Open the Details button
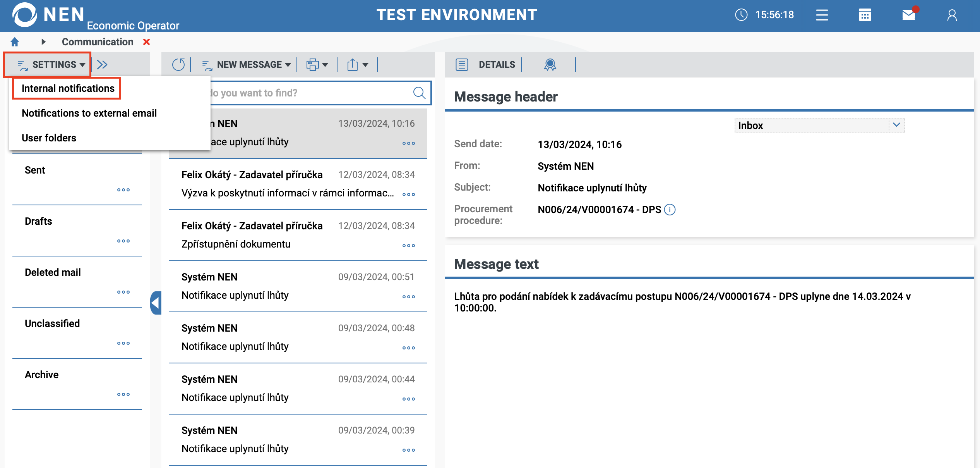 485,65
